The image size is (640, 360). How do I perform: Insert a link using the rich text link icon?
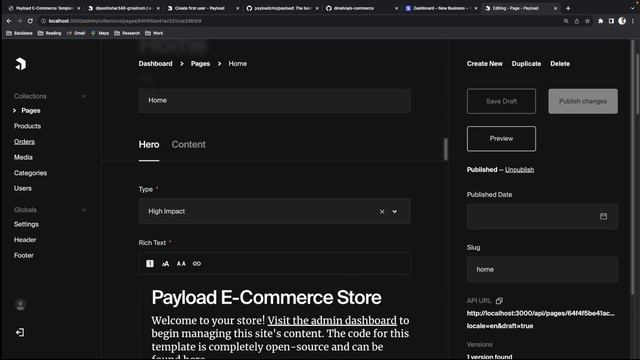click(197, 264)
